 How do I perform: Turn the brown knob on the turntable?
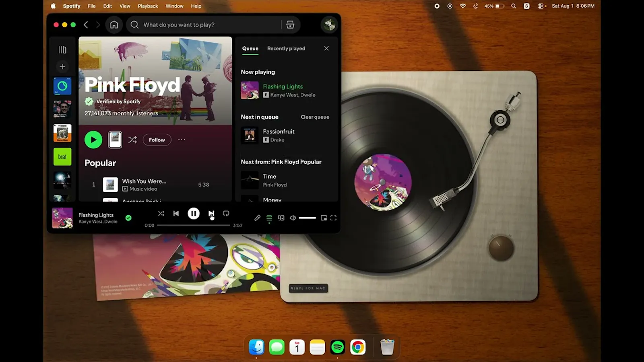[501, 248]
